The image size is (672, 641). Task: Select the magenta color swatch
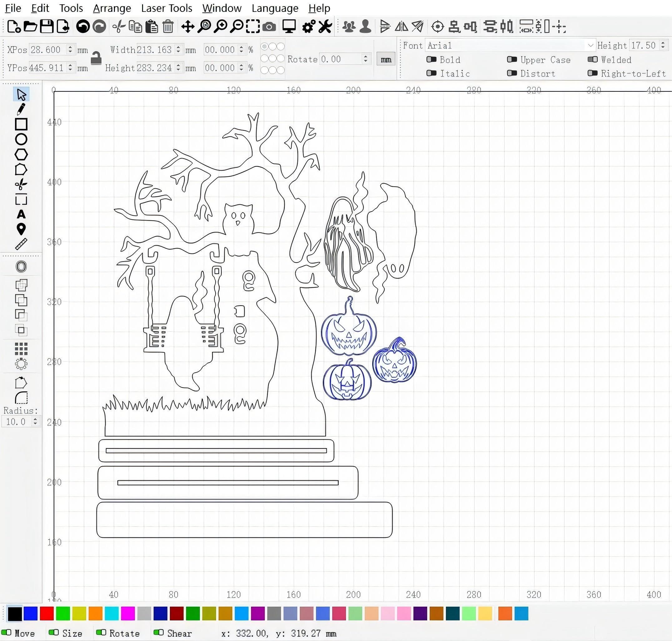pyautogui.click(x=128, y=613)
